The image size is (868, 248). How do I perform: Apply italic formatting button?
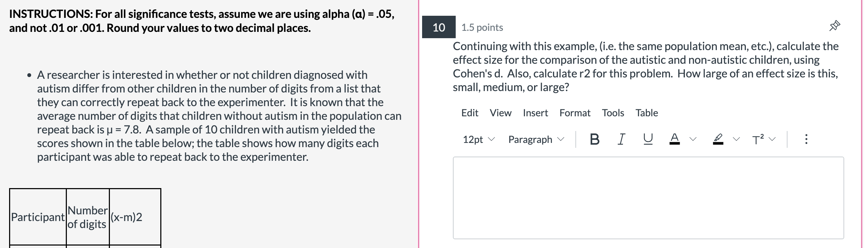pos(621,139)
